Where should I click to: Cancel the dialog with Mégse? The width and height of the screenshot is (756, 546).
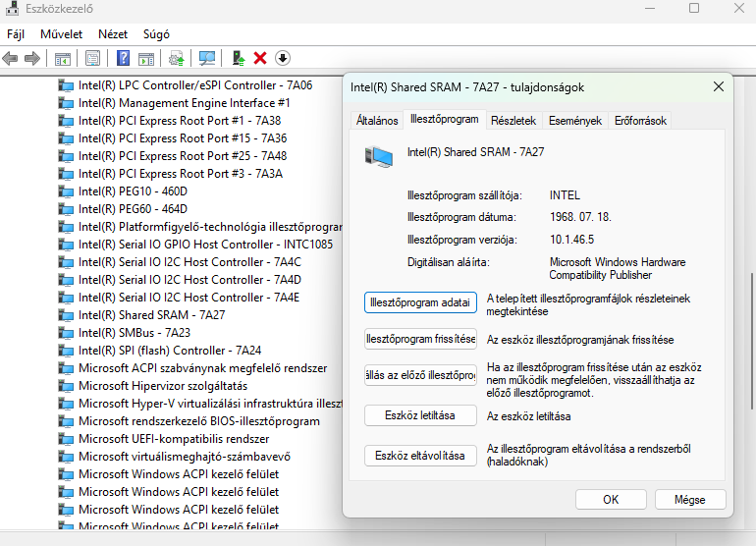tap(690, 499)
